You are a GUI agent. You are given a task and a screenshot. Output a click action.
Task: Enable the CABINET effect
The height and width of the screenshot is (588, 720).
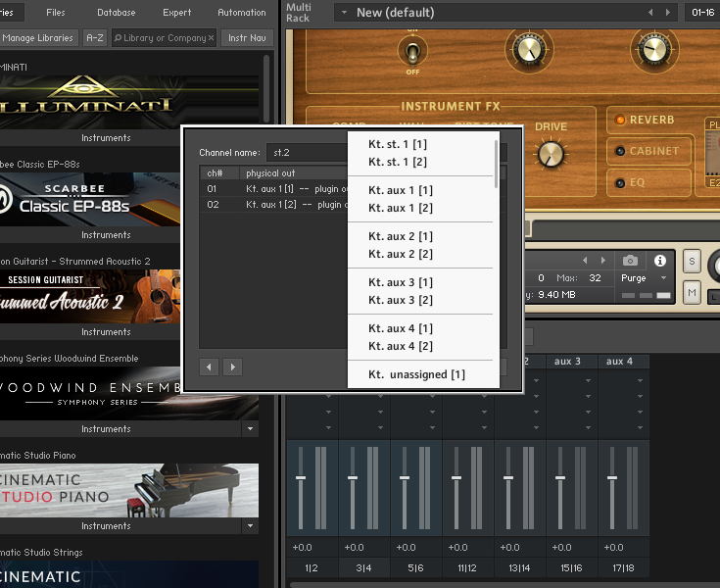tap(620, 151)
